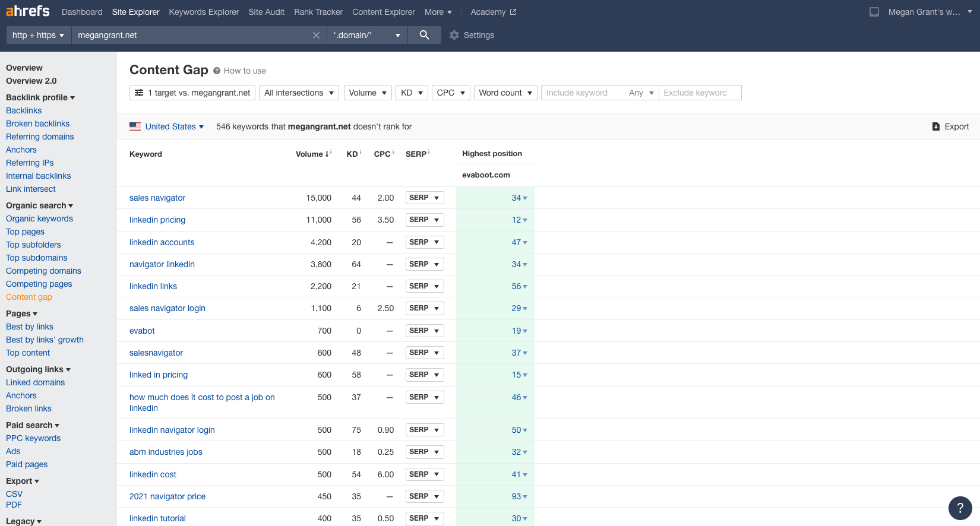Click the United States flag icon
This screenshot has height=526, width=980.
tap(135, 126)
